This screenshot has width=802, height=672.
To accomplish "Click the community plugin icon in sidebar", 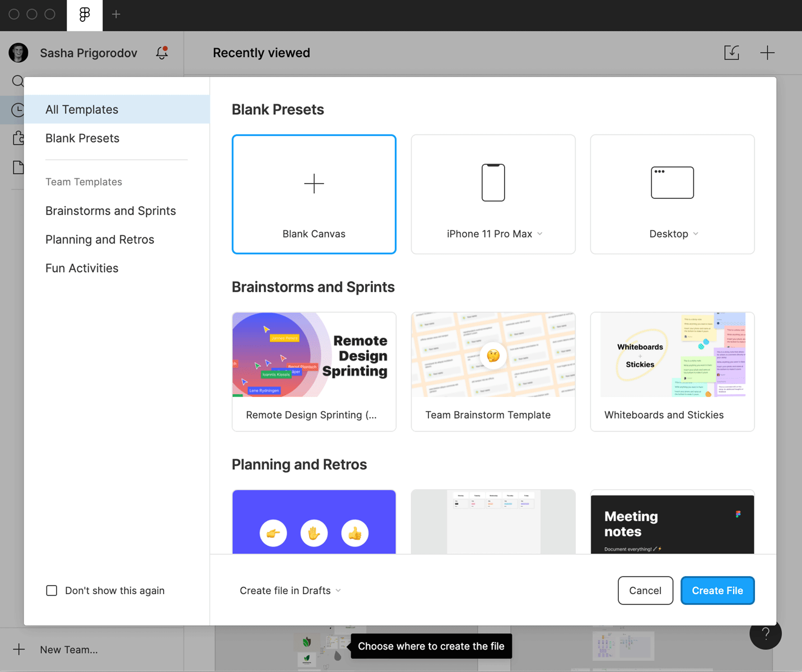I will (18, 138).
